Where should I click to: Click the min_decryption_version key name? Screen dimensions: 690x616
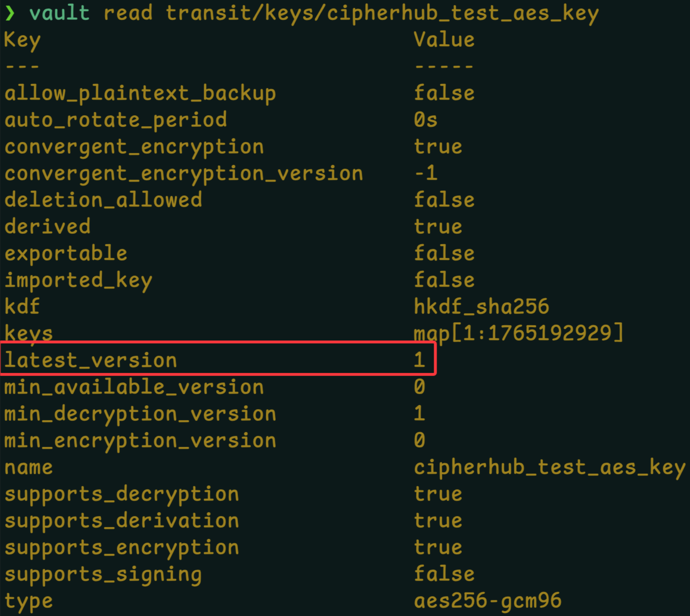(x=140, y=414)
